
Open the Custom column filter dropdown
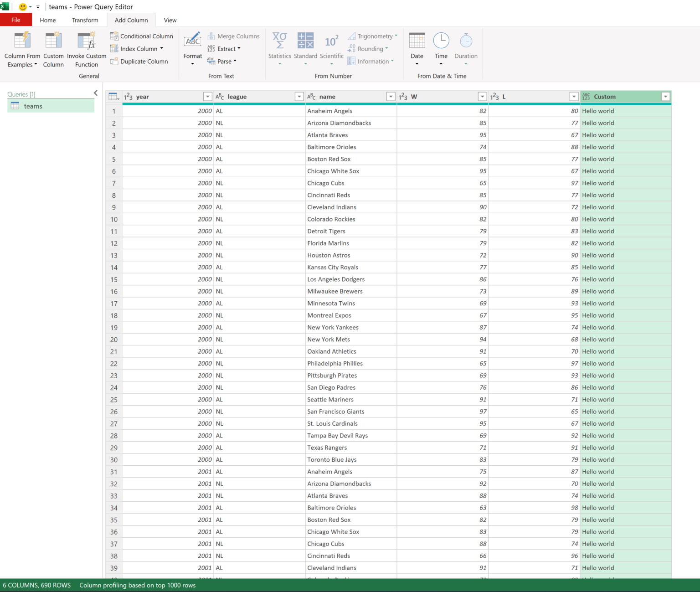[665, 97]
